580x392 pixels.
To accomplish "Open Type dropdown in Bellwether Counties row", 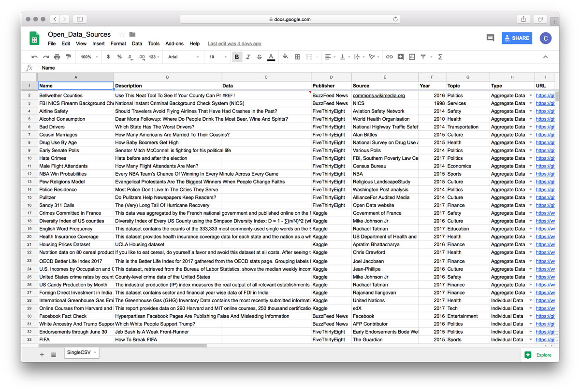I will click(x=531, y=96).
